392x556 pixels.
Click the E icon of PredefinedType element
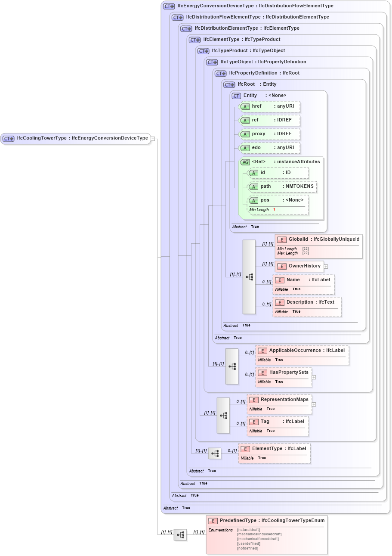[x=212, y=520]
